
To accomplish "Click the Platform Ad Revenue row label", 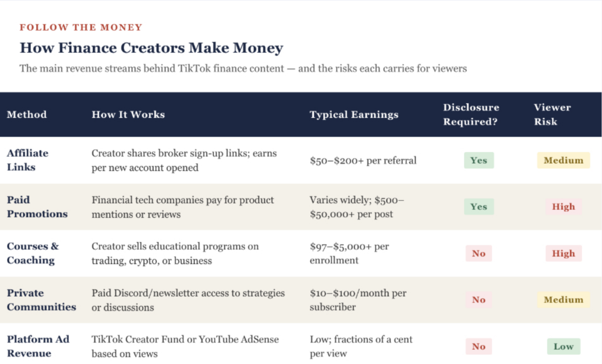I will point(38,346).
